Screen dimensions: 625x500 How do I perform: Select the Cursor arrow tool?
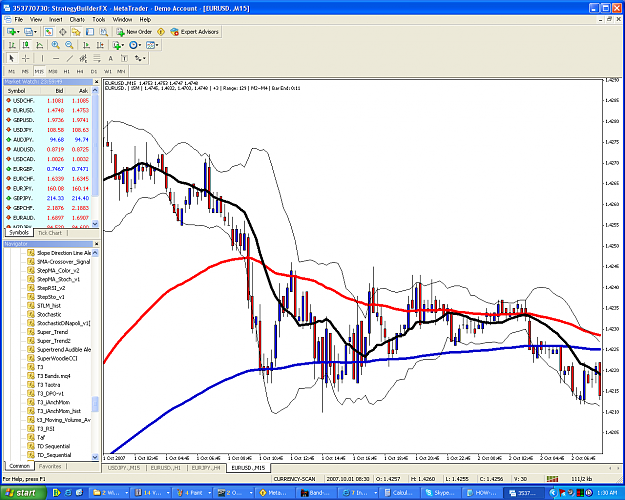12,58
